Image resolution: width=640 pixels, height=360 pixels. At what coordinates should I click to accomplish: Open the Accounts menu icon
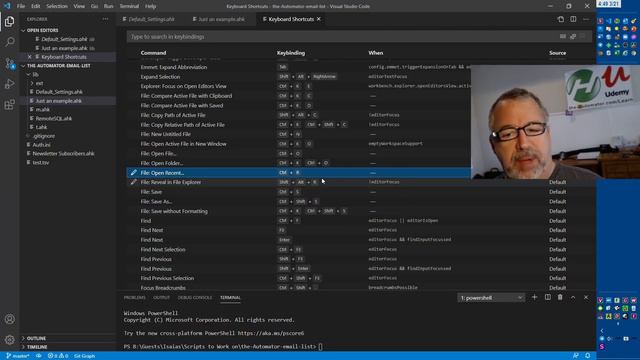9,319
